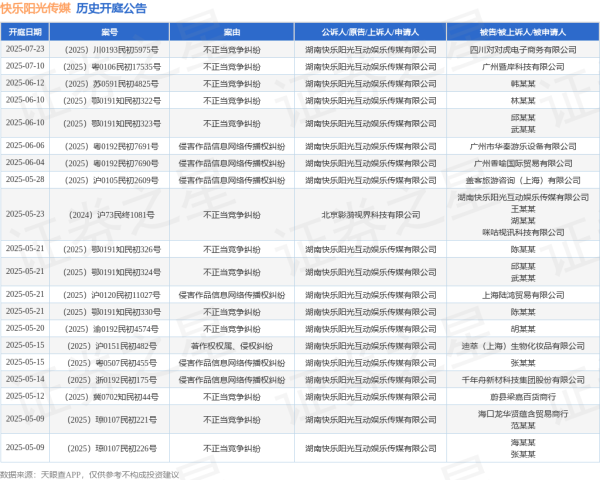Select case number 沪0120民初11027号
This screenshot has height=480, width=600.
pyautogui.click(x=112, y=295)
